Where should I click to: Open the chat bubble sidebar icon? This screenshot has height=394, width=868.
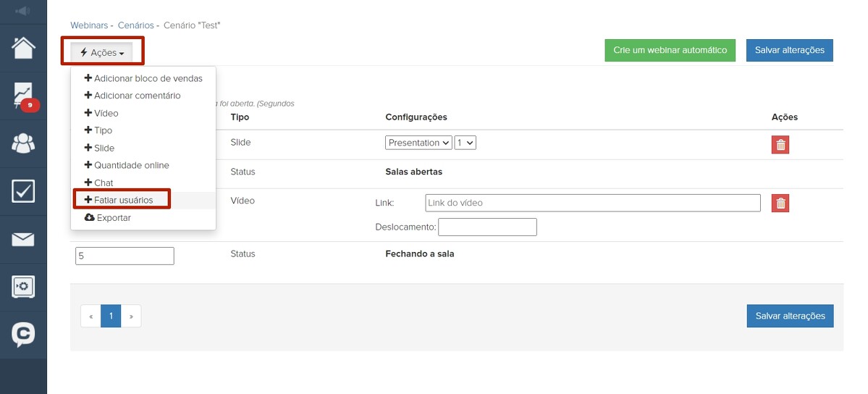click(23, 334)
